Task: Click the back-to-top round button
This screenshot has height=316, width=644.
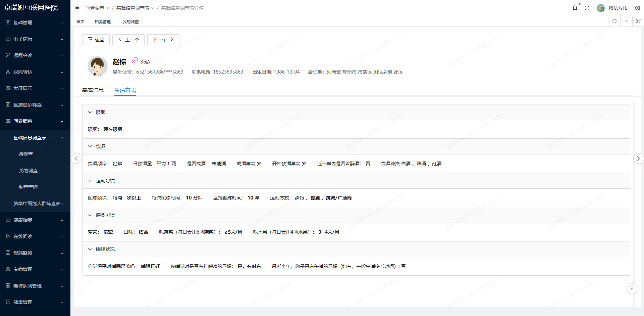Action: point(632,289)
